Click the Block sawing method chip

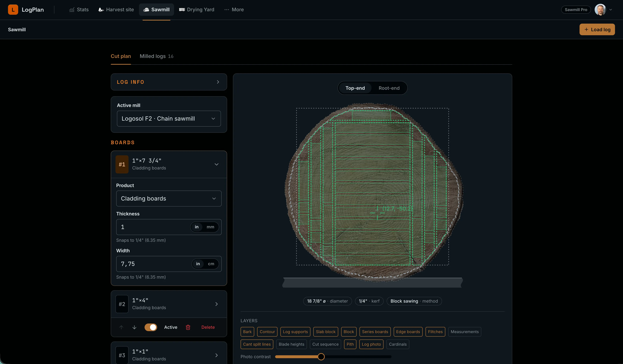(x=414, y=301)
